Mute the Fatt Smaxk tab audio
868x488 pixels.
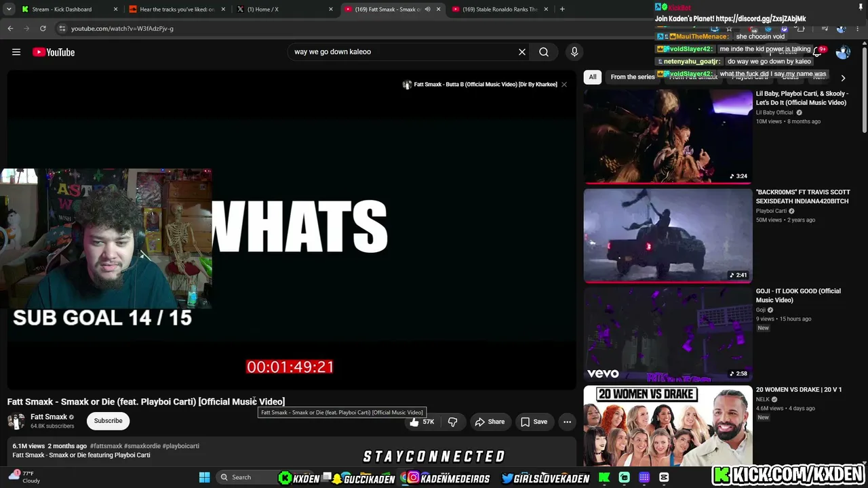pos(427,9)
